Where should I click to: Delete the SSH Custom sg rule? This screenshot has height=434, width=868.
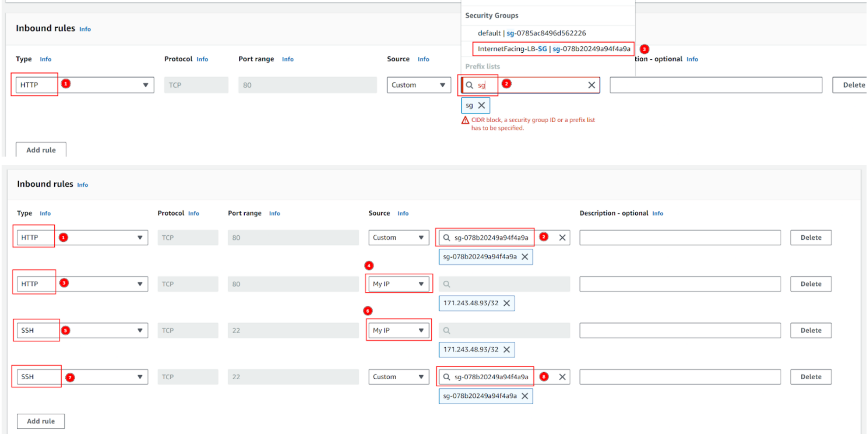point(811,377)
